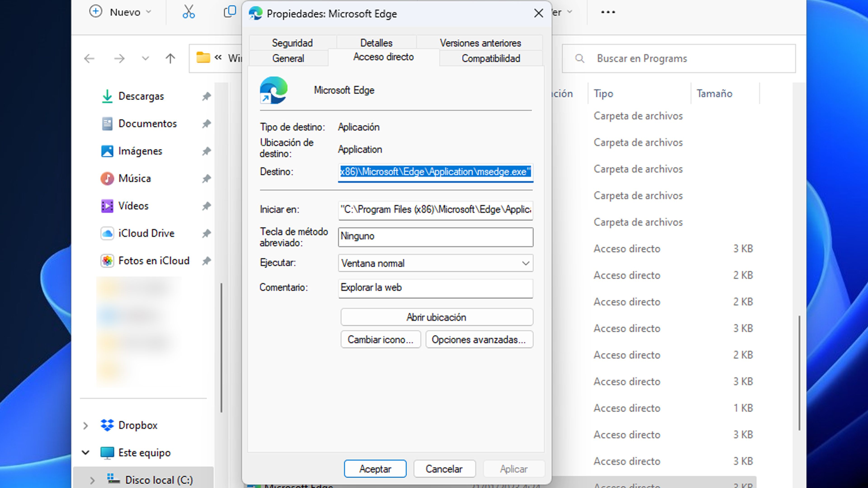868x488 pixels.
Task: Click the Explorer file list vertical scrollbar
Action: (x=799, y=373)
